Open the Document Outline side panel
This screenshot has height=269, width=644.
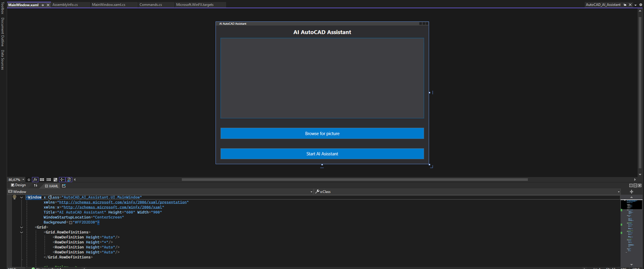click(x=2, y=32)
